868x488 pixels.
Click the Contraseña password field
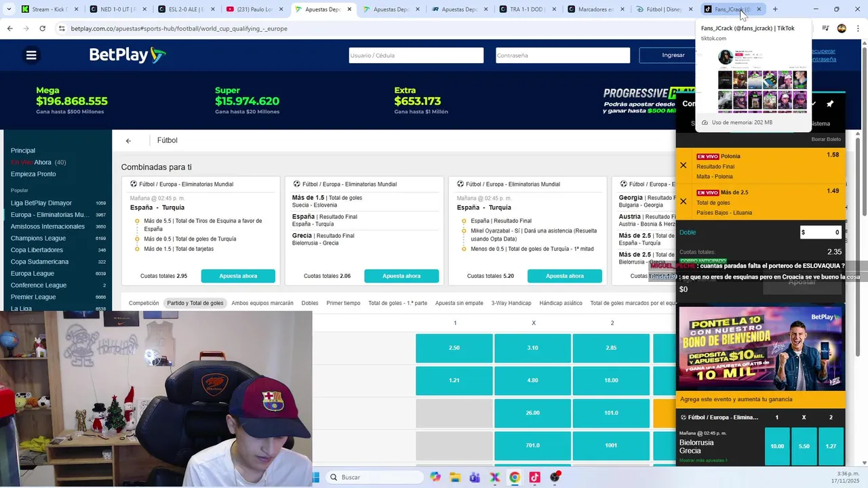(563, 56)
